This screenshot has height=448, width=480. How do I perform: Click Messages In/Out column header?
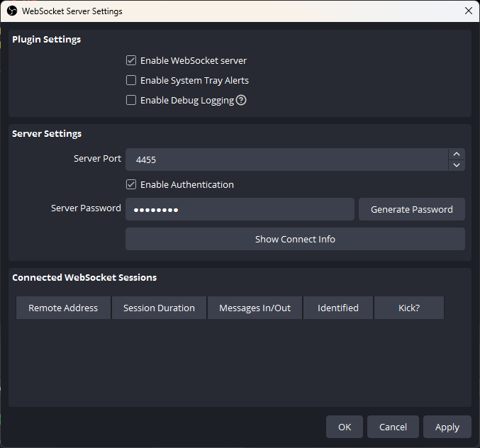pos(255,308)
